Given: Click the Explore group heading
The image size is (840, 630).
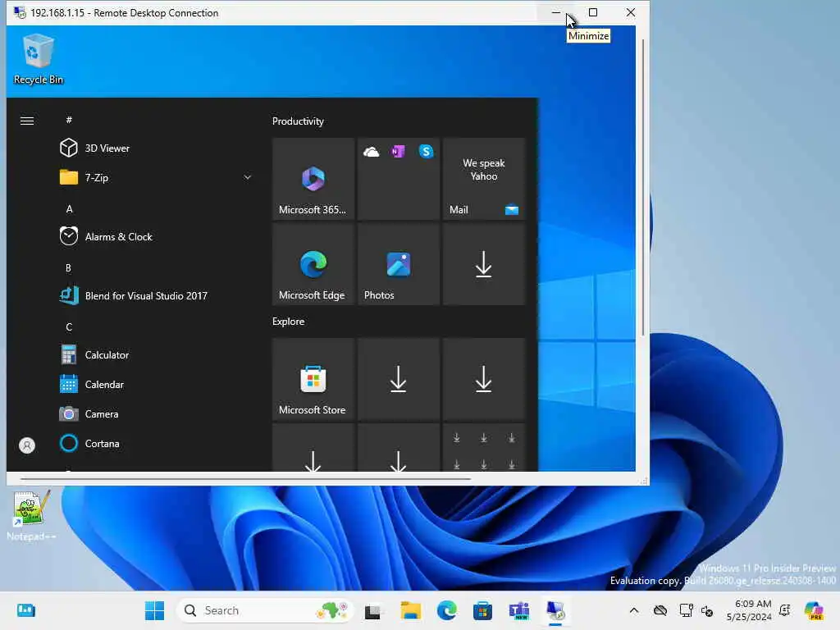Looking at the screenshot, I should 288,322.
